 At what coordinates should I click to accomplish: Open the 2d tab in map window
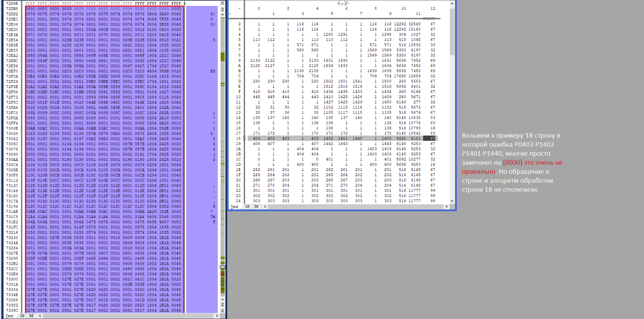(x=247, y=206)
